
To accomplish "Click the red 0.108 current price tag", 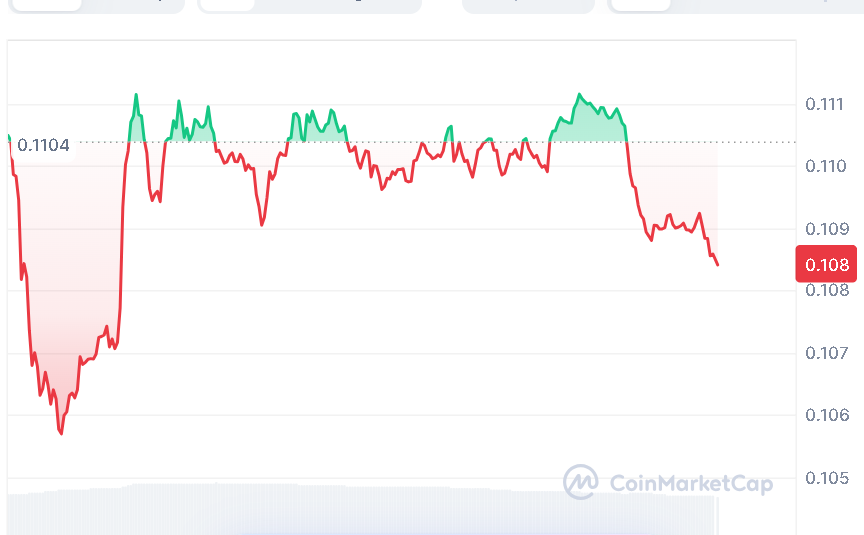I will [825, 264].
